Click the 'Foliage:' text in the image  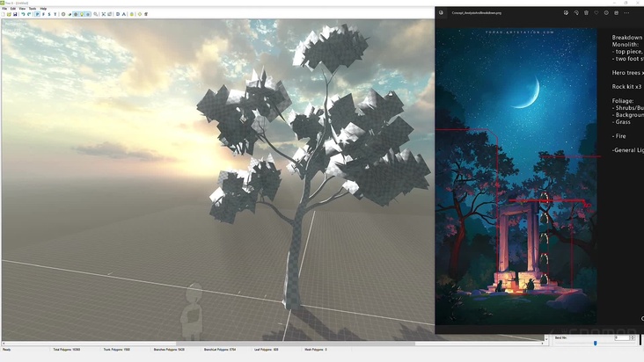click(623, 100)
